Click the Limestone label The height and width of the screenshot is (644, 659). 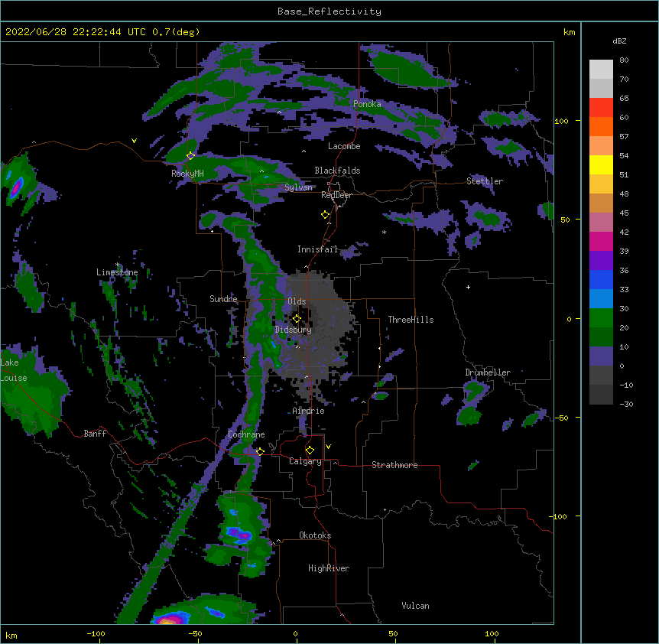pyautogui.click(x=117, y=272)
